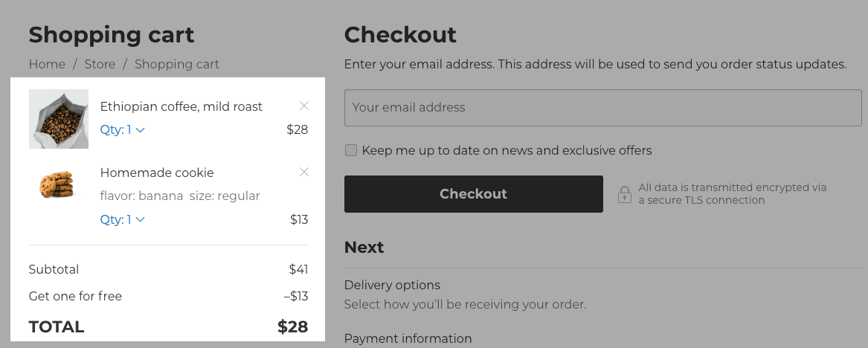868x348 pixels.
Task: Click the Shopping cart heading
Action: click(x=112, y=35)
